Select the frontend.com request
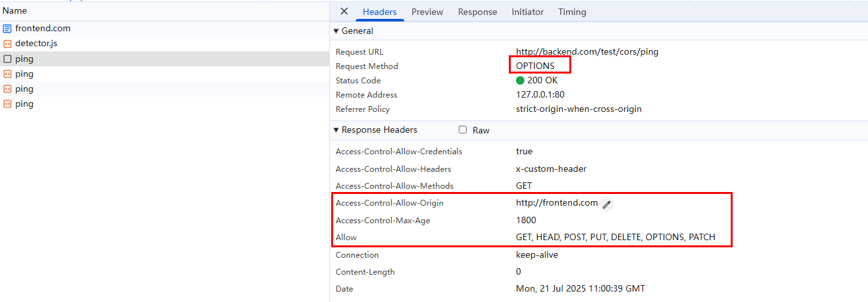Viewport: 868px width, 302px height. (43, 29)
